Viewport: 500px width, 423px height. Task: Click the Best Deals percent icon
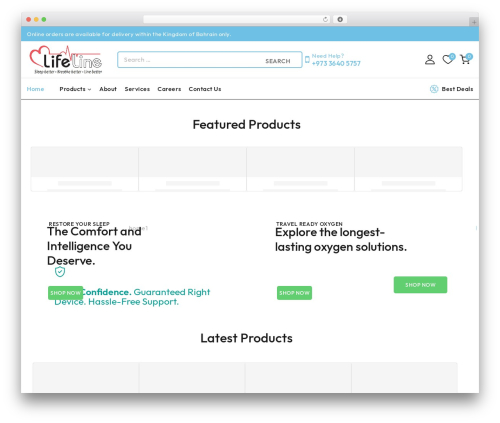coord(434,89)
